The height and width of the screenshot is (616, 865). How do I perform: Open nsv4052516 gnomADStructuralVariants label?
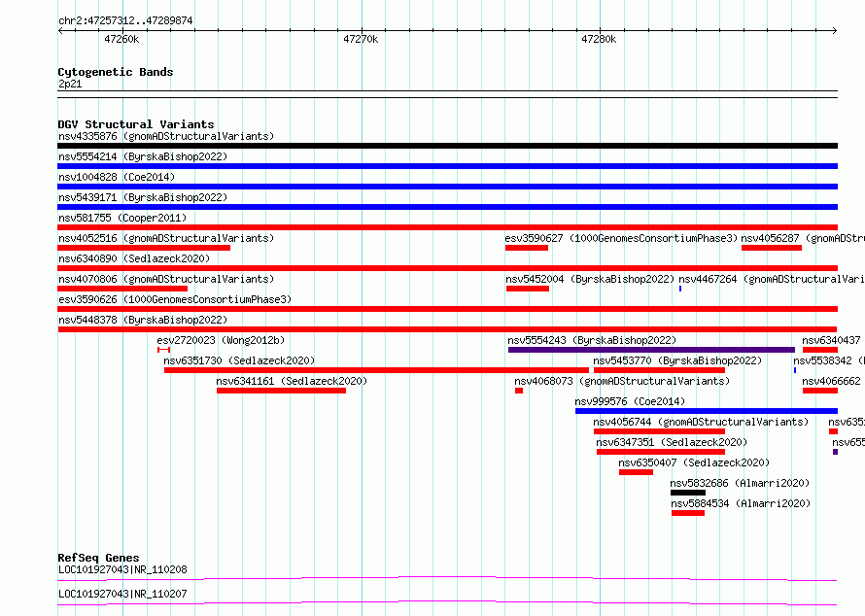point(166,238)
